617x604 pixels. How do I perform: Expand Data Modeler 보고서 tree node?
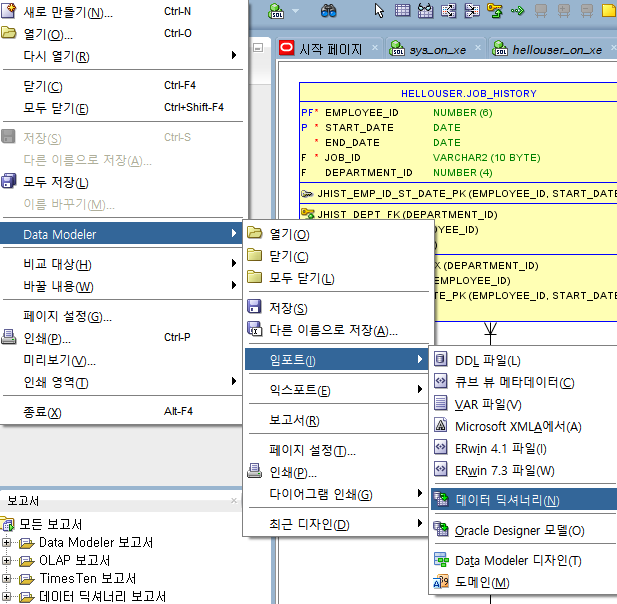click(6, 542)
